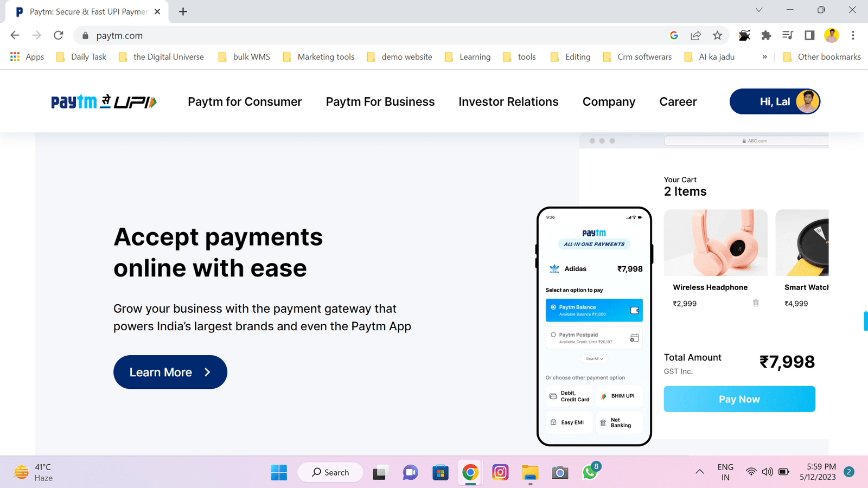This screenshot has height=488, width=868.
Task: Open Apps shortcut in bookmarks bar
Action: point(27,57)
